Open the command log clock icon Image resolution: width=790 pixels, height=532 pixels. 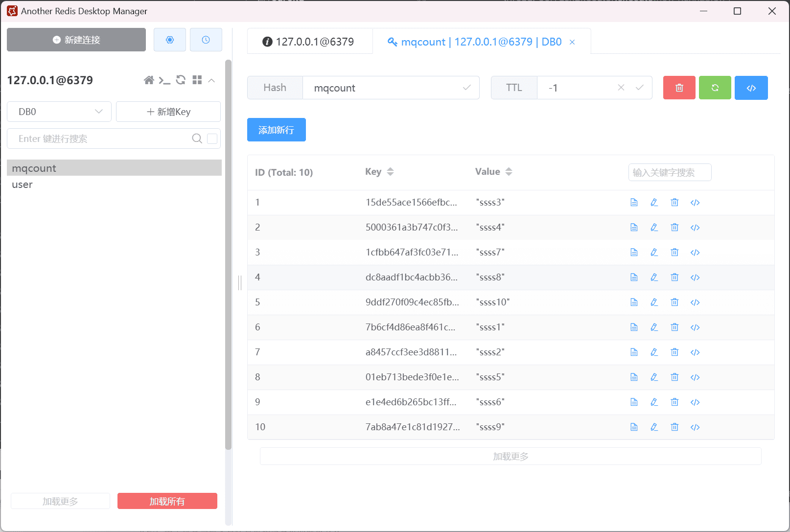(206, 40)
